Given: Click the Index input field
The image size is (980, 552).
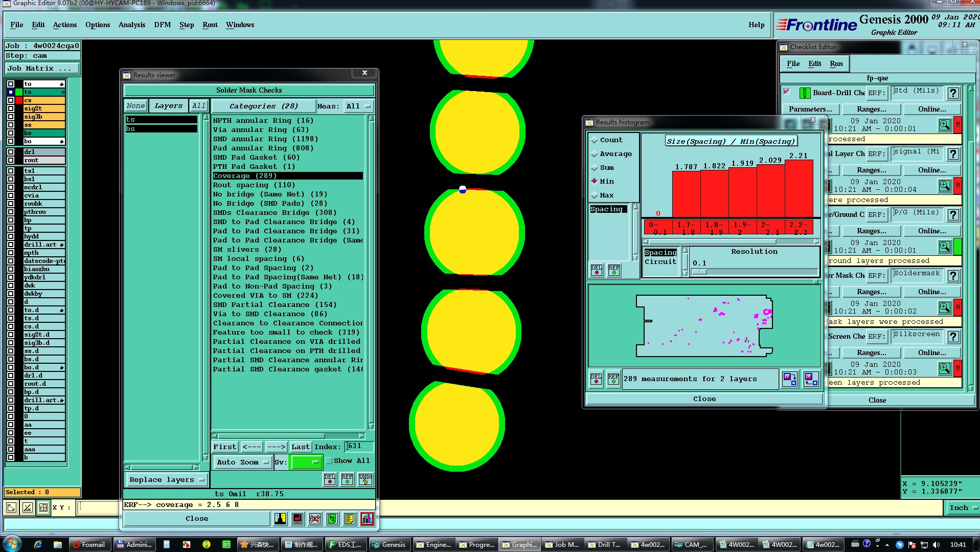Looking at the screenshot, I should point(359,446).
